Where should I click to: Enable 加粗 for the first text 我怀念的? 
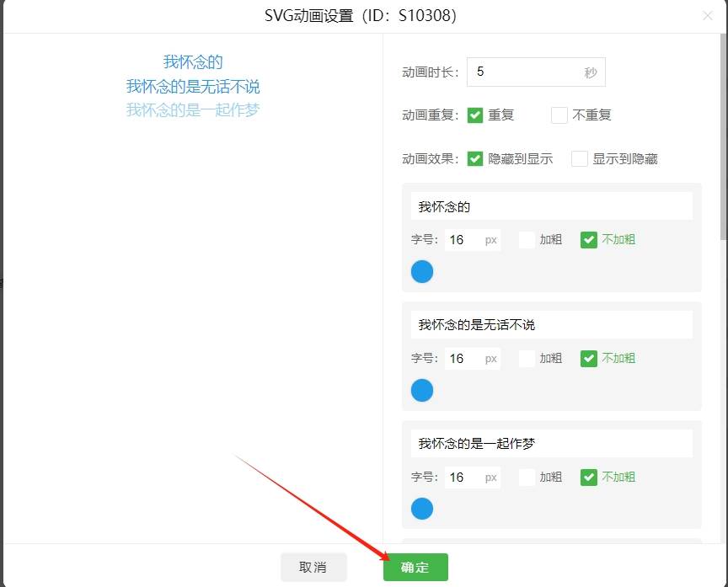527,240
